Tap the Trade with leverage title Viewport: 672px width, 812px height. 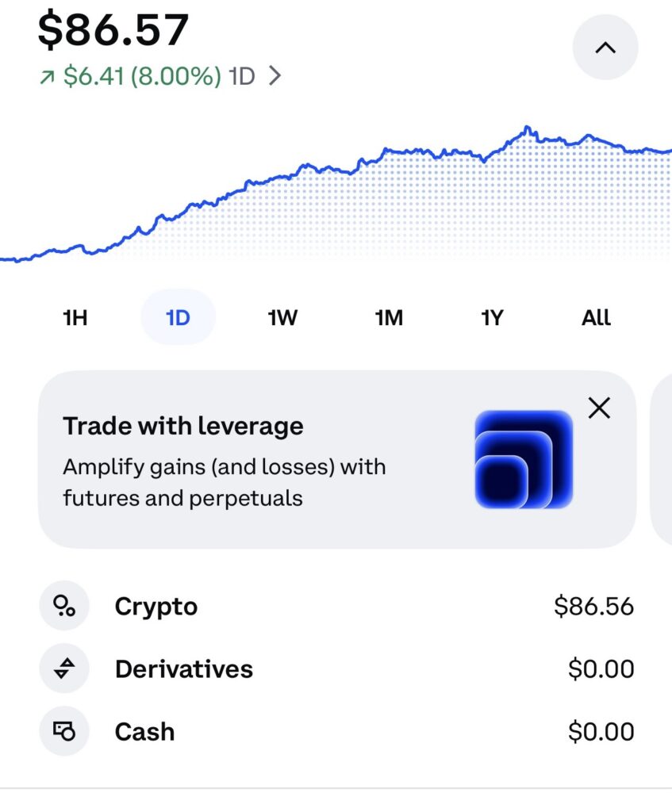[x=182, y=426]
